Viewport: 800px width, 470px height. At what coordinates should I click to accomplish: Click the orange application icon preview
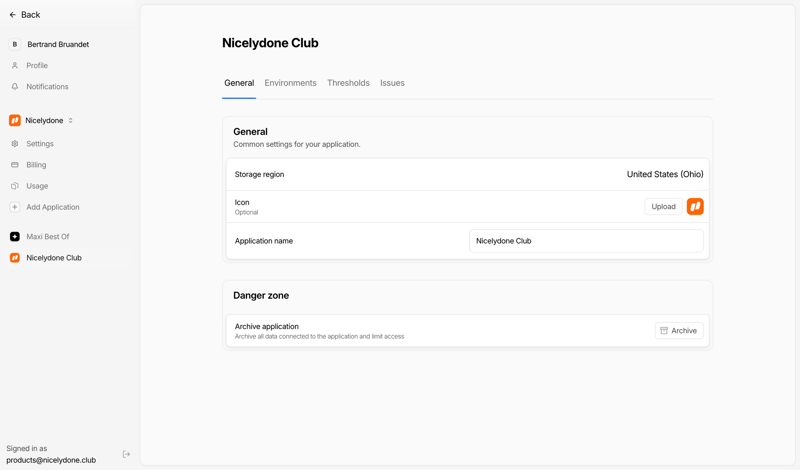click(695, 207)
